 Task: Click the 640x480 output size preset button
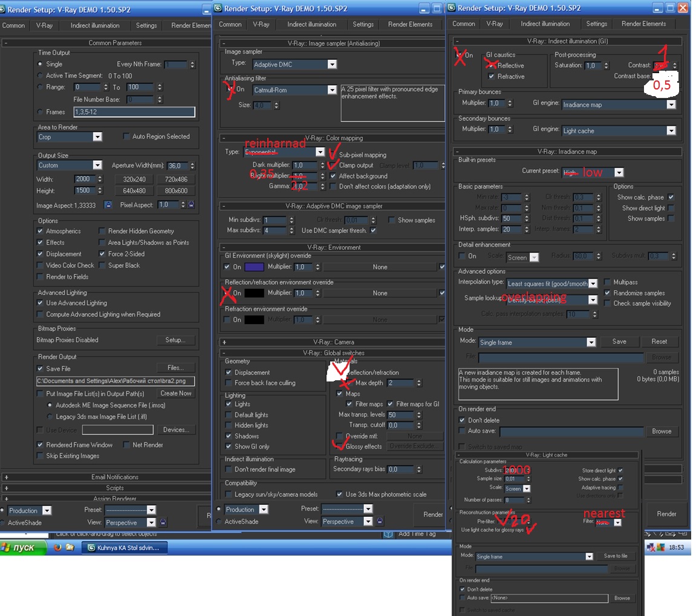pos(134,191)
